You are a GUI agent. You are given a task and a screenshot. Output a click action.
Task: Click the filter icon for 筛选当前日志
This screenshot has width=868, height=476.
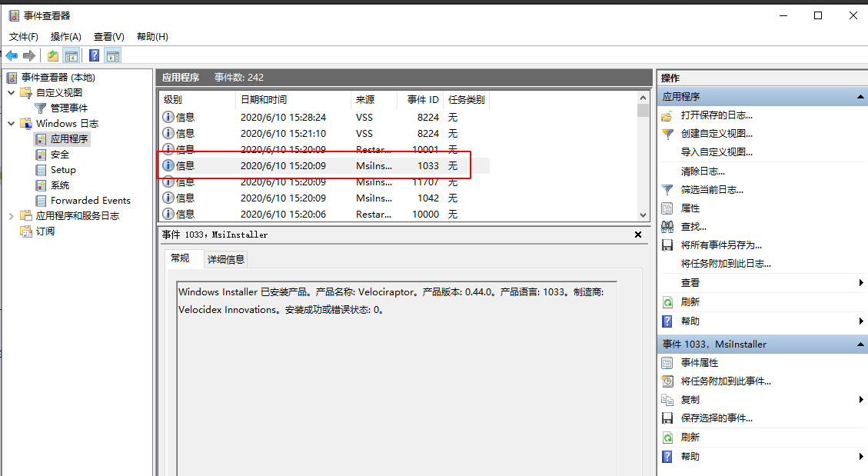pyautogui.click(x=667, y=190)
